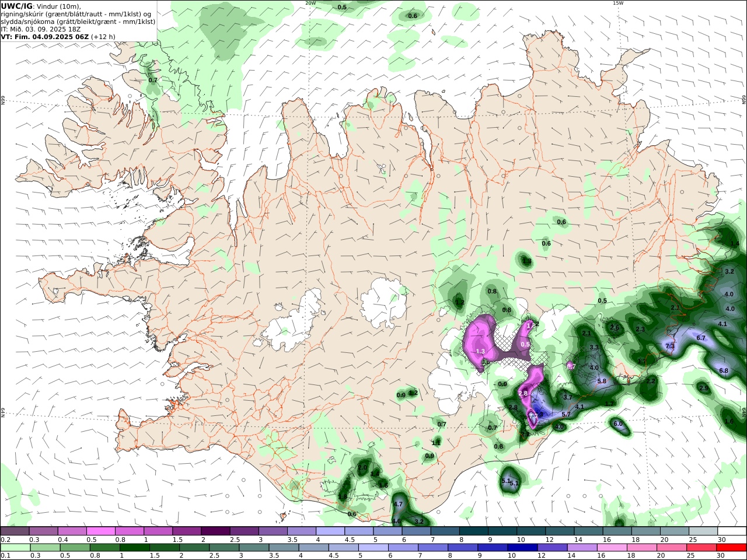Click the 20W longitude label

310,3
